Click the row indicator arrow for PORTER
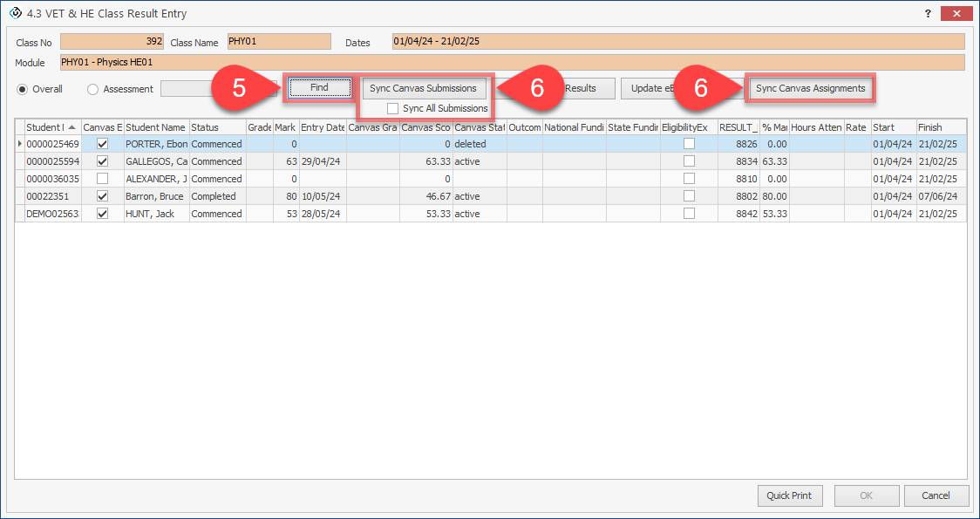980x519 pixels. [x=19, y=144]
